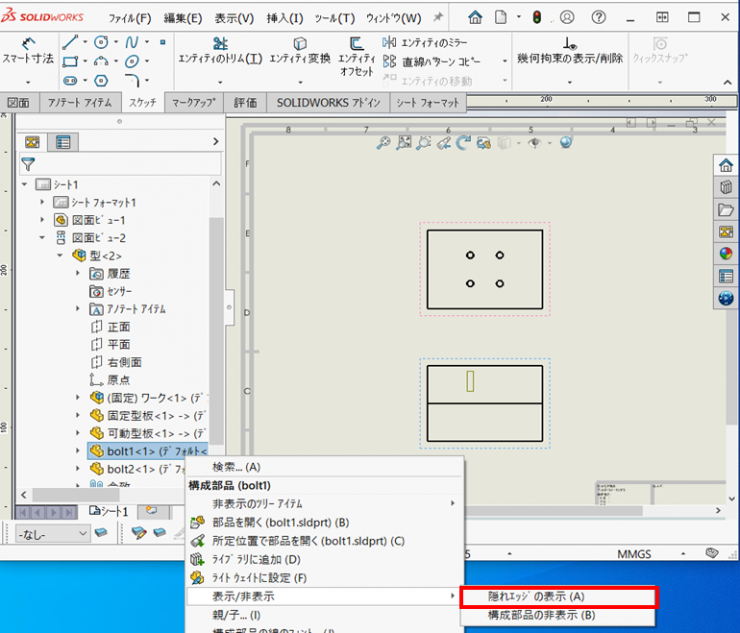Open 幾何拘束の表示/削除 tool
Screen dimensions: 740x633
point(570,51)
